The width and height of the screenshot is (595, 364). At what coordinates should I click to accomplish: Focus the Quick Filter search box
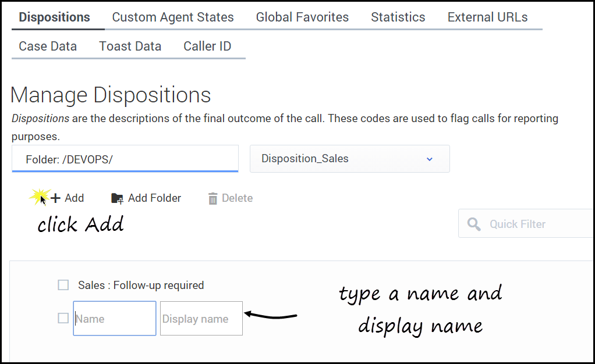pos(536,224)
